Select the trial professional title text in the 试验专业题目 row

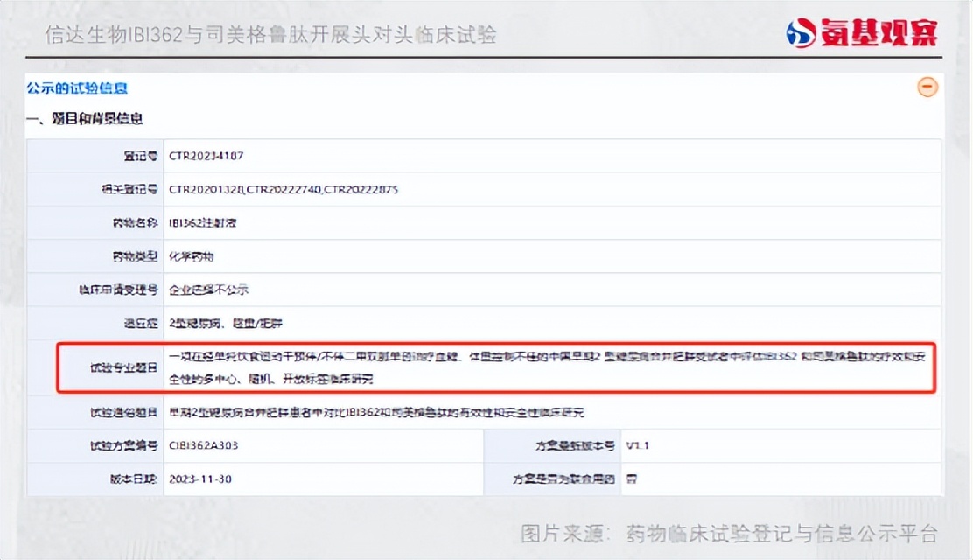tap(548, 367)
